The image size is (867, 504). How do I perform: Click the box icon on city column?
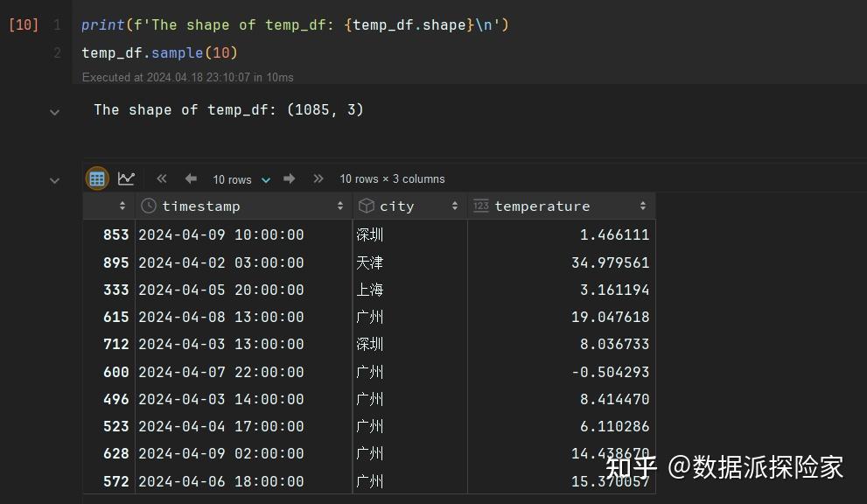365,206
